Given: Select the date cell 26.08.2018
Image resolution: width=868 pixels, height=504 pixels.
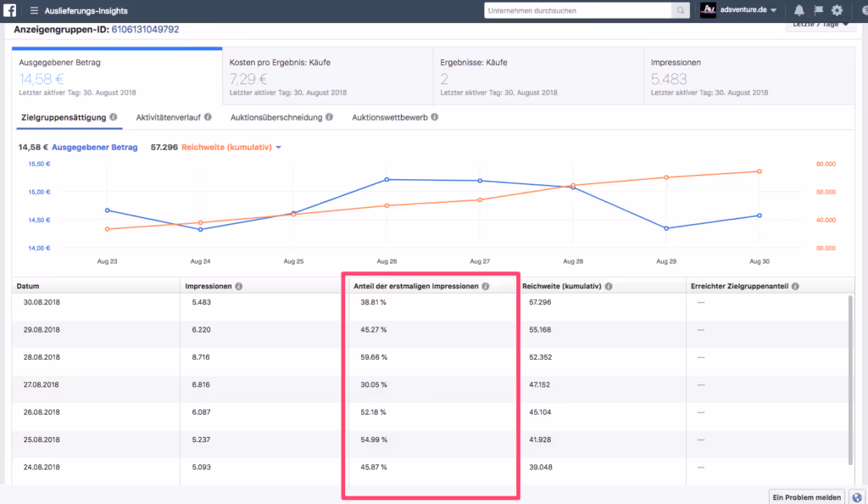Looking at the screenshot, I should click(42, 412).
